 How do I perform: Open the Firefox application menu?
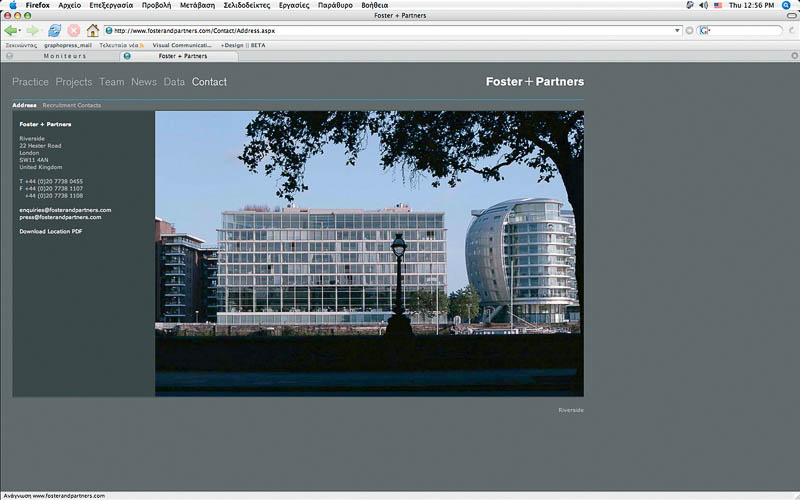pos(37,5)
